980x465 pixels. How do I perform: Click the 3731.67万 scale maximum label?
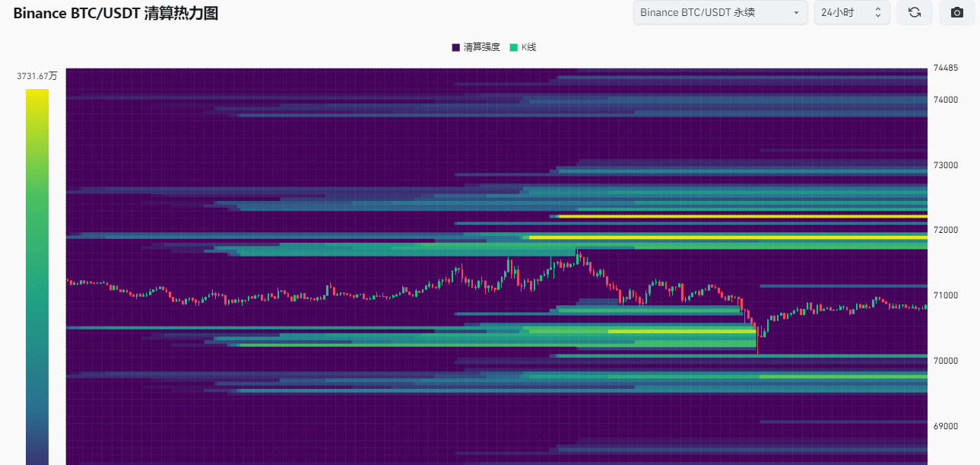37,76
